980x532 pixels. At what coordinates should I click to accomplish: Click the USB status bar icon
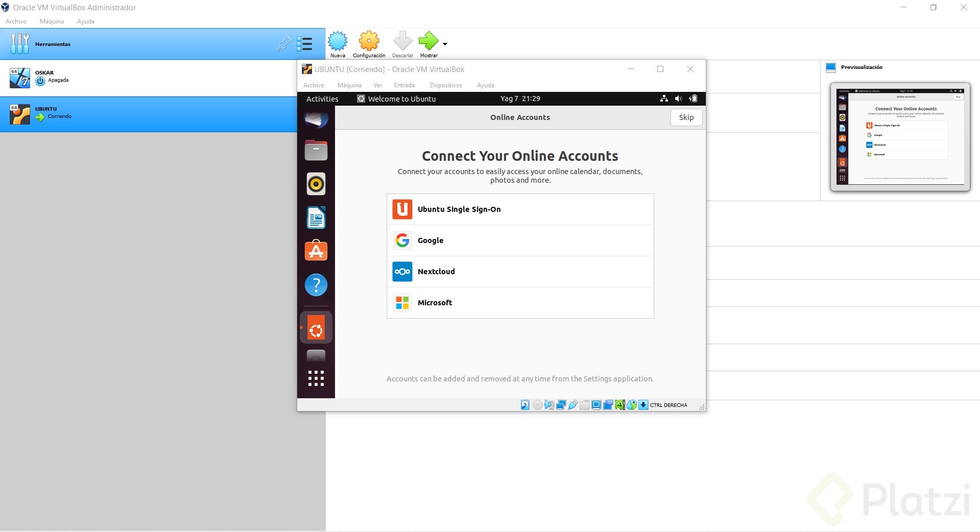[572, 405]
